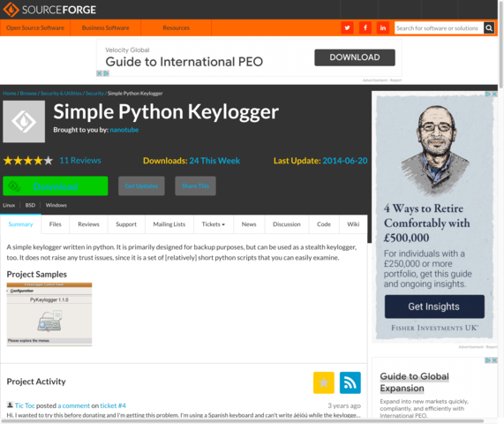504x424 pixels.
Task: Switch to the Reviews tab
Action: coord(89,224)
